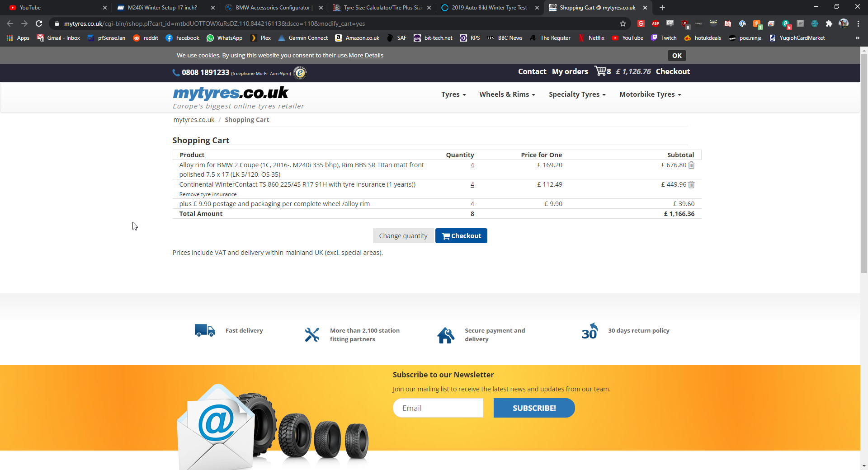This screenshot has width=868, height=470.
Task: Click quantity 4 for Continental tyre
Action: 472,185
